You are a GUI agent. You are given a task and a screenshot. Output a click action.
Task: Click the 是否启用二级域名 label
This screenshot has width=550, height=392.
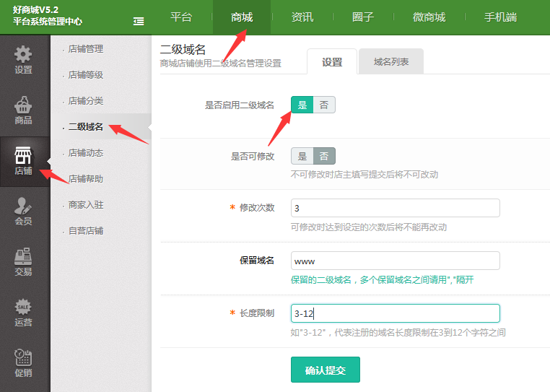pos(240,105)
